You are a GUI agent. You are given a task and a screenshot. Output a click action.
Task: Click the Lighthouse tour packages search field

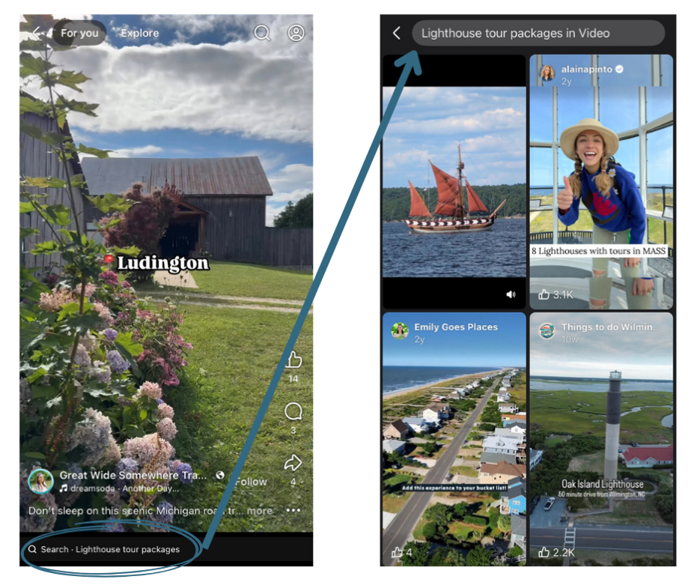tap(538, 33)
